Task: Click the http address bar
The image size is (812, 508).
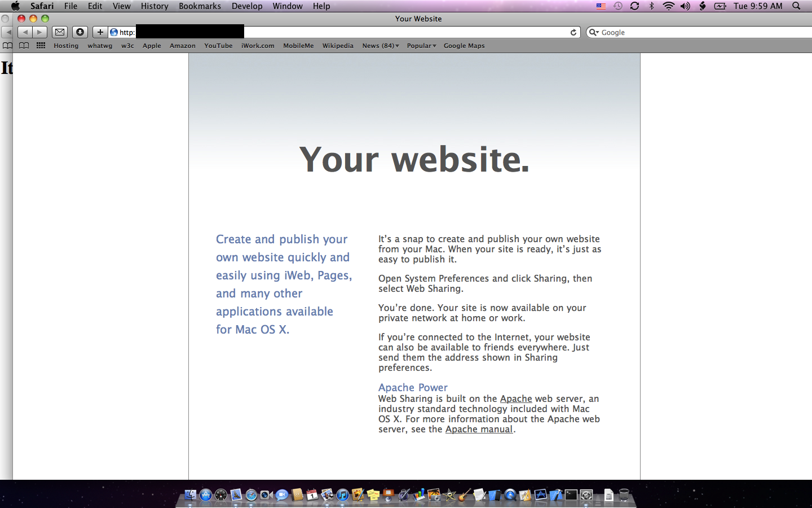Action: tap(344, 32)
